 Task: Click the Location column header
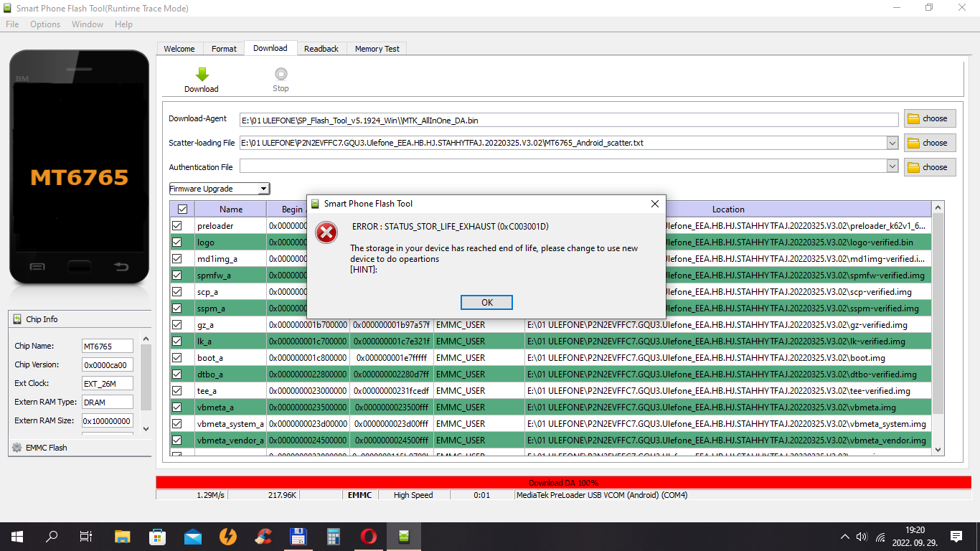point(728,209)
